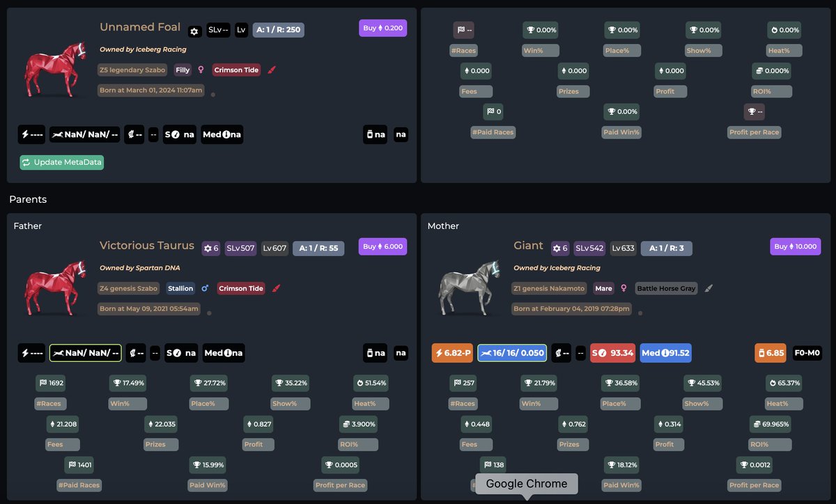Click the 65.37% heat stat
This screenshot has height=504, width=836.
pos(784,383)
